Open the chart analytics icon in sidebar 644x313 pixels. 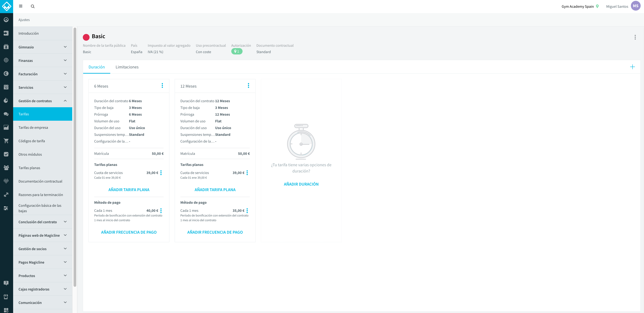[x=6, y=128]
